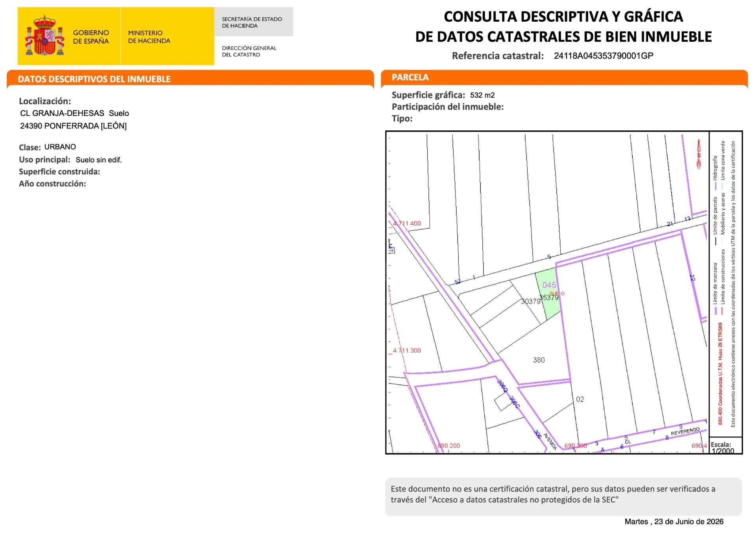
Task: Click the "DATOS DESCRIPTIVOS DEL INMUEBLE" header
Action: (94, 79)
